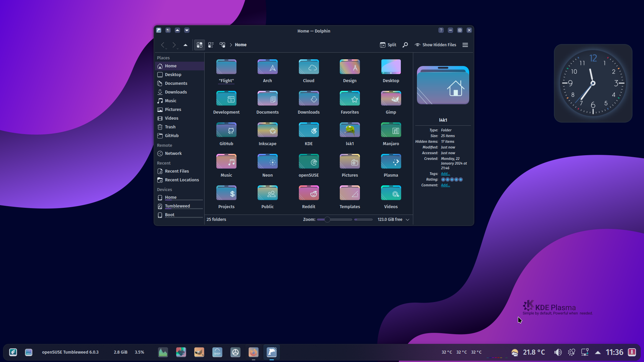Select the Arch folder icon
Image resolution: width=644 pixels, height=362 pixels.
click(267, 67)
